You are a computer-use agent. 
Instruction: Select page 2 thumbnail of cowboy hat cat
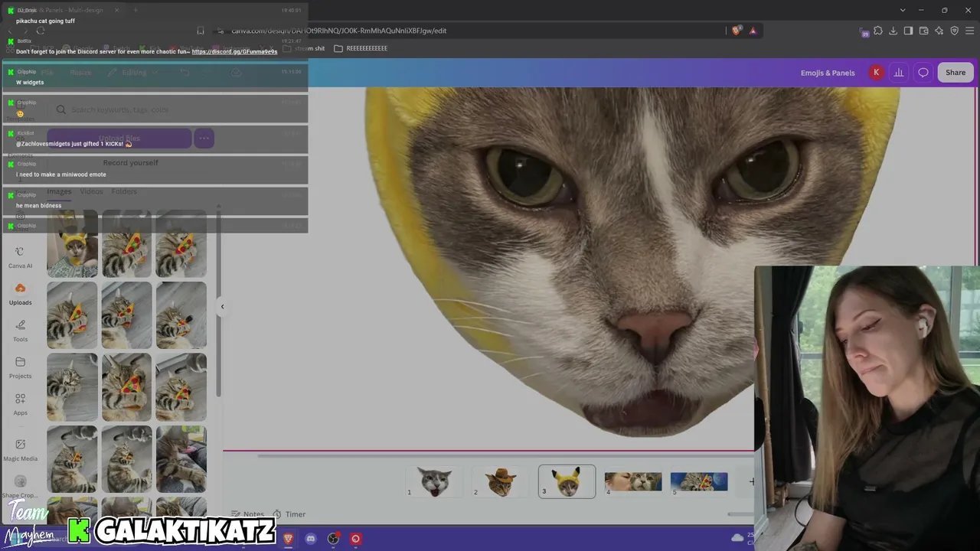501,481
